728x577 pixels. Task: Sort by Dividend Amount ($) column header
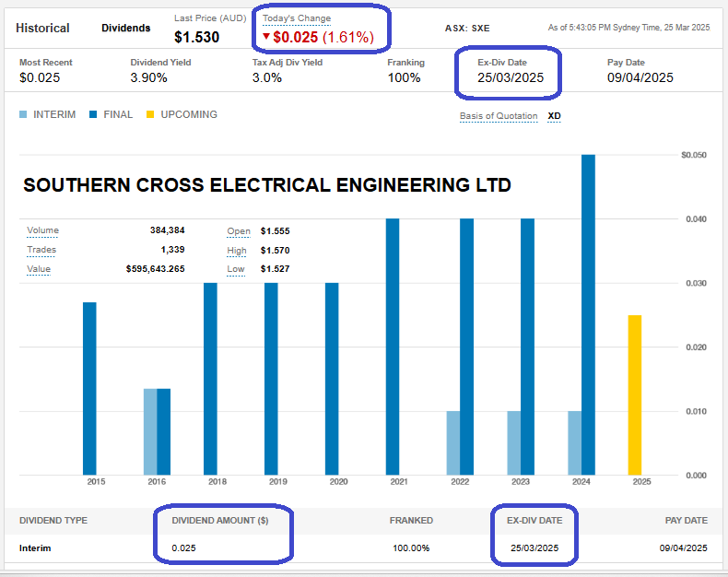coord(219,521)
